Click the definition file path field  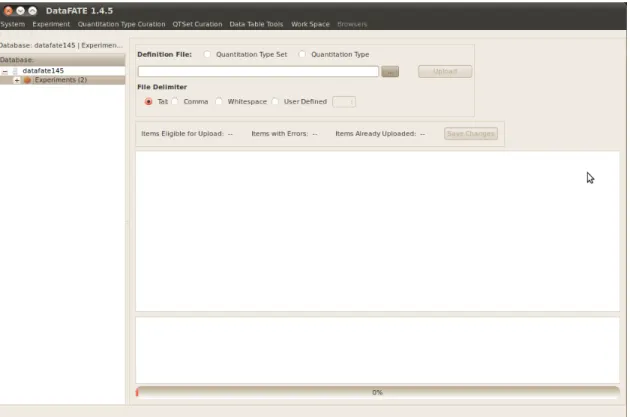click(x=258, y=72)
